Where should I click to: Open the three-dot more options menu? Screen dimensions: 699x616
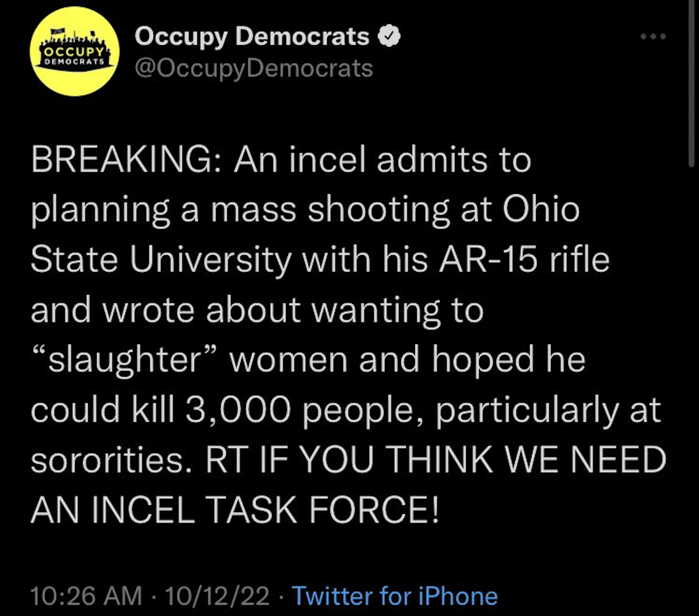[653, 36]
